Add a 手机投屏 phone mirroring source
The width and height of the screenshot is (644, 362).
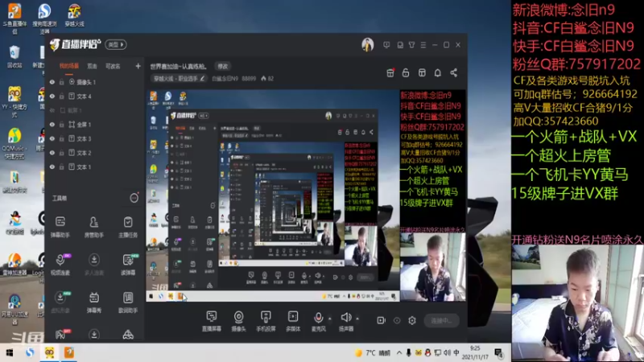(266, 320)
